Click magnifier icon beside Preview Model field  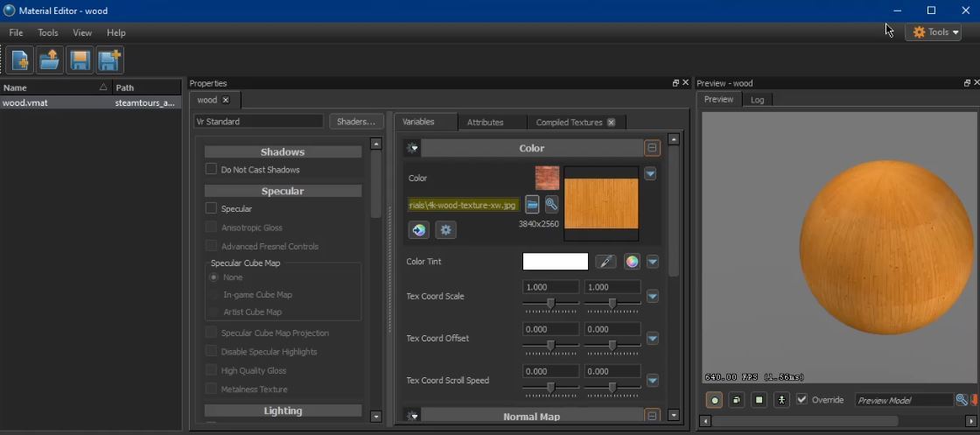tap(962, 400)
